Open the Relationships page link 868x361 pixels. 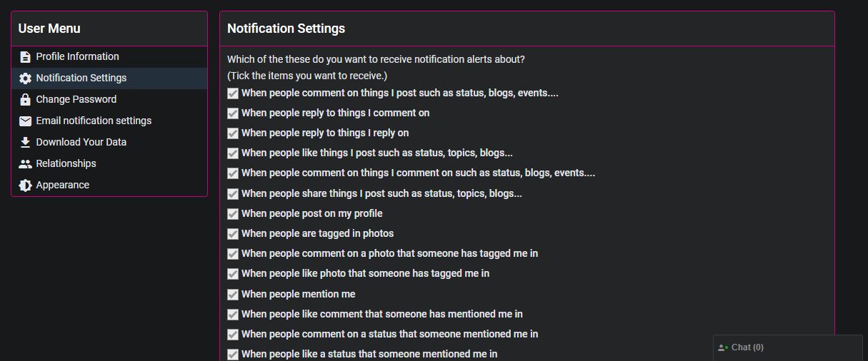[x=66, y=163]
